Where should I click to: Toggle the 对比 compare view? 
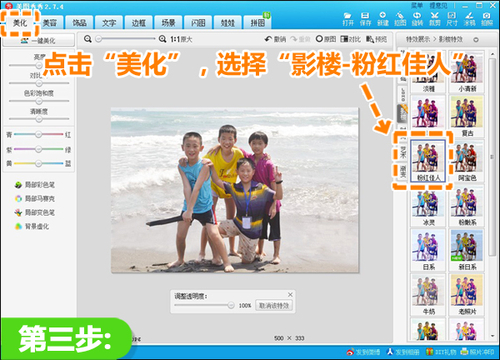351,39
